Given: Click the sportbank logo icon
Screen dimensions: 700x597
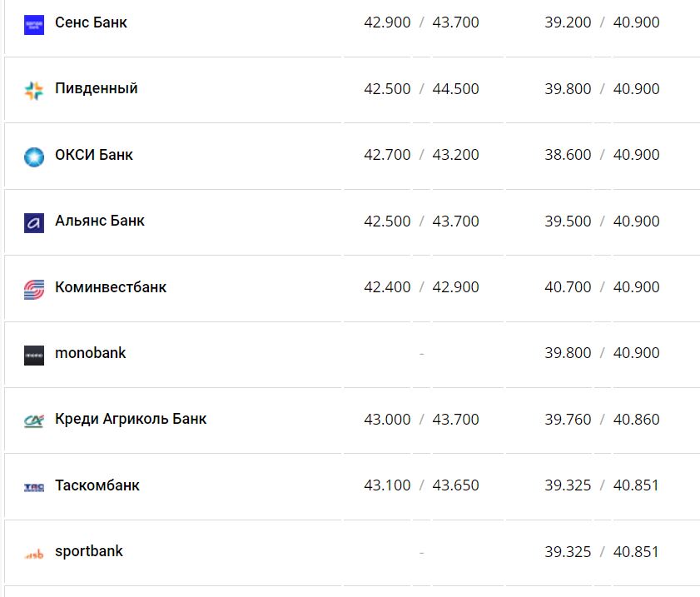Looking at the screenshot, I should (x=34, y=553).
